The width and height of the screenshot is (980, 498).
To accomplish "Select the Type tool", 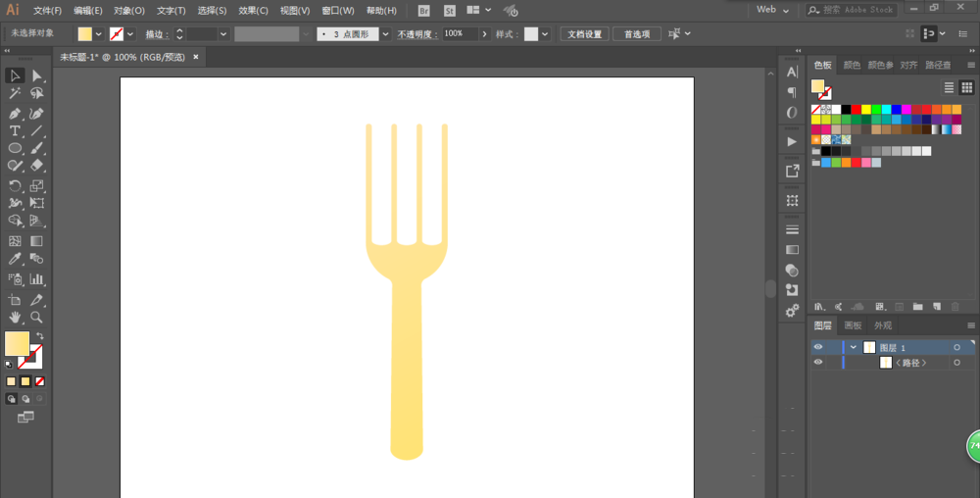I will [15, 131].
